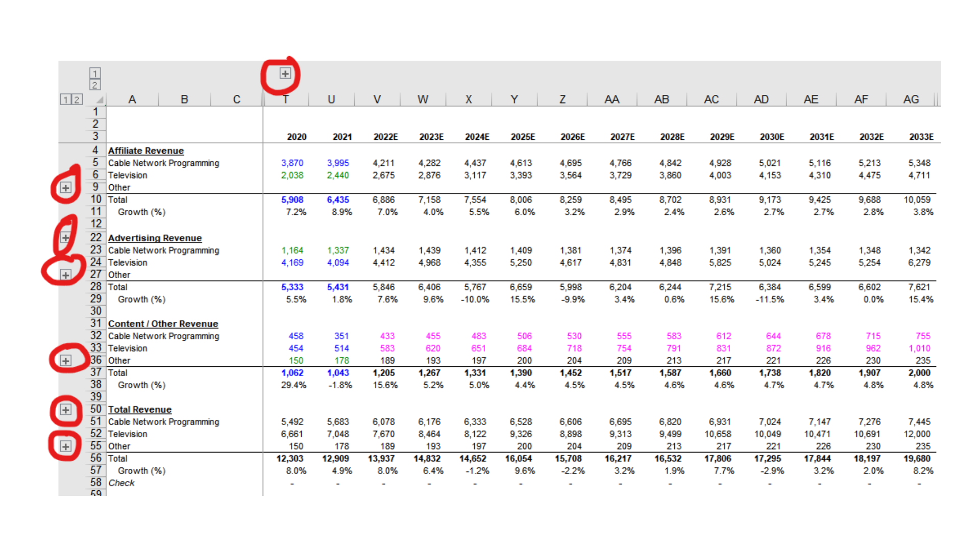Click the Select All corner triangle

[100, 100]
